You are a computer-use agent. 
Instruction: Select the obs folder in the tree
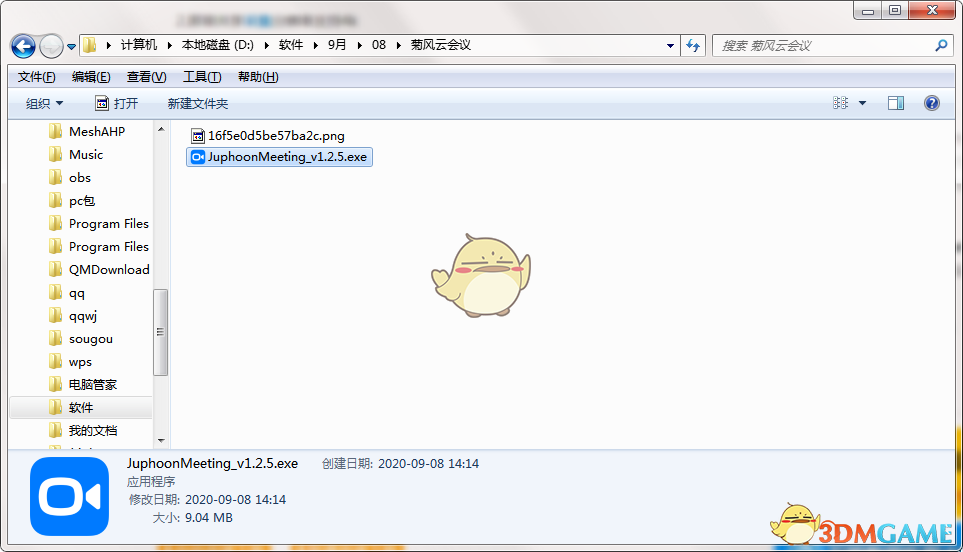81,177
